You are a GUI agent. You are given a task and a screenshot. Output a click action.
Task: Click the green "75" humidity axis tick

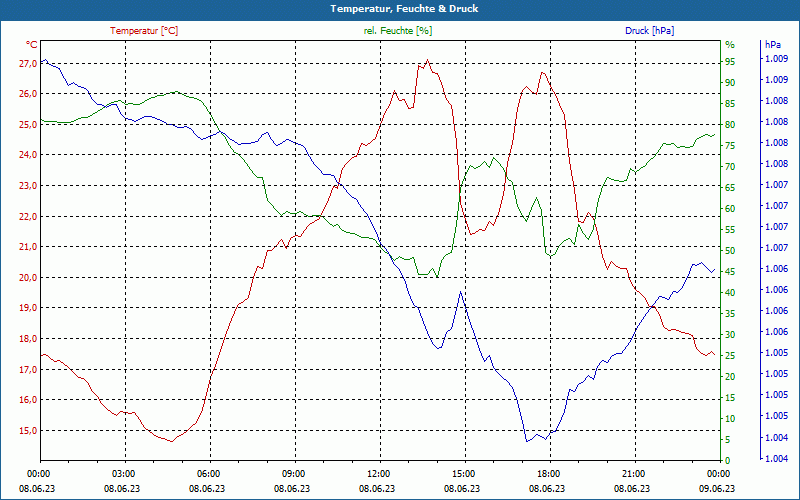(730, 146)
